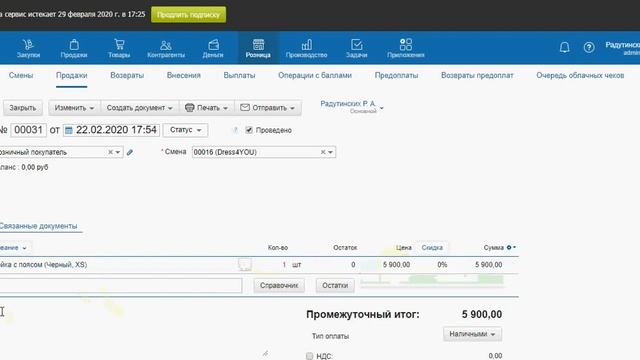
Task: Open notifications bell icon
Action: [564, 47]
